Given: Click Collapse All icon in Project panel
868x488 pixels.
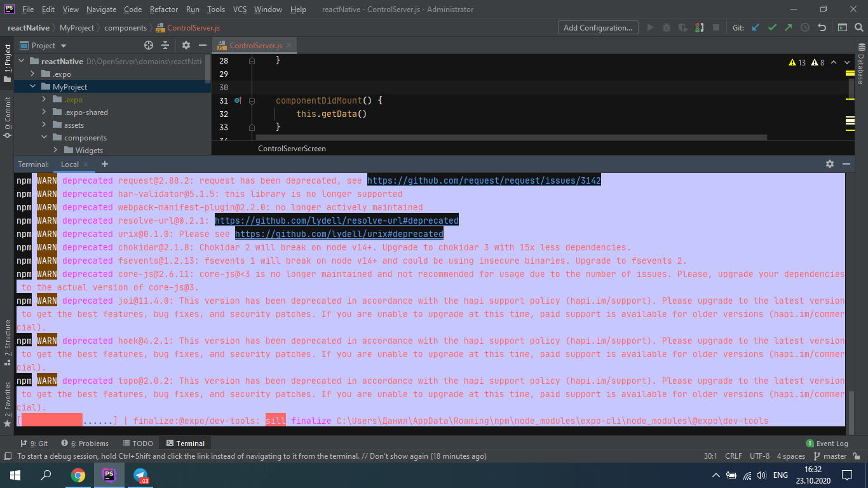Looking at the screenshot, I should coord(165,45).
